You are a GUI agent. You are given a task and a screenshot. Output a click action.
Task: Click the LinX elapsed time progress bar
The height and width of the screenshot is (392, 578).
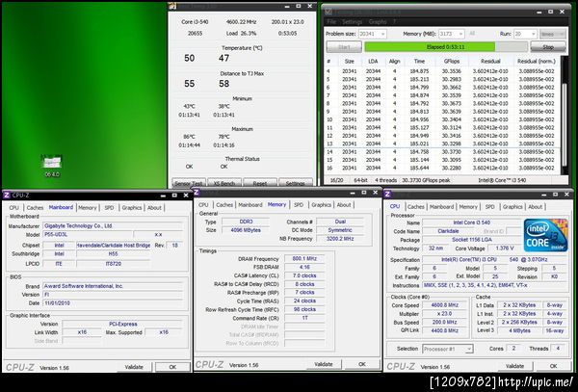pyautogui.click(x=446, y=47)
